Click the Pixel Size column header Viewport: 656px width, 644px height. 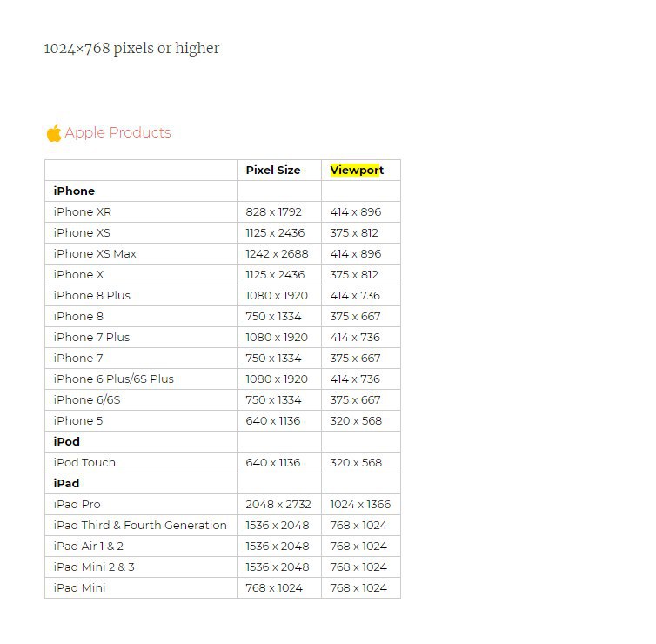[x=273, y=171]
